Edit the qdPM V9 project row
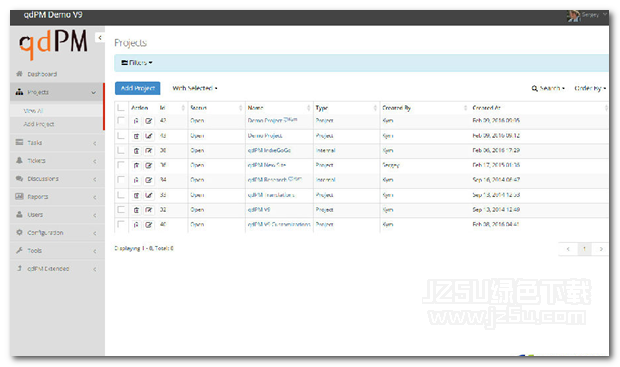This screenshot has height=367, width=620. point(149,210)
